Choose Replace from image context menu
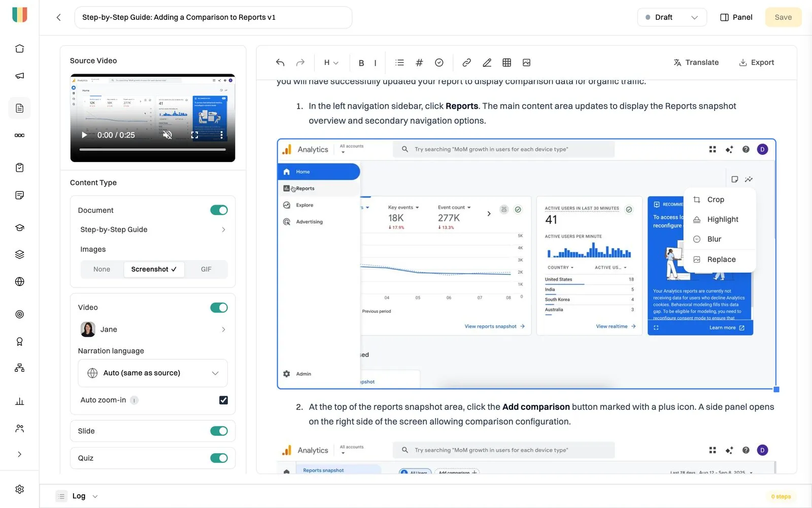The height and width of the screenshot is (508, 812). pyautogui.click(x=720, y=260)
